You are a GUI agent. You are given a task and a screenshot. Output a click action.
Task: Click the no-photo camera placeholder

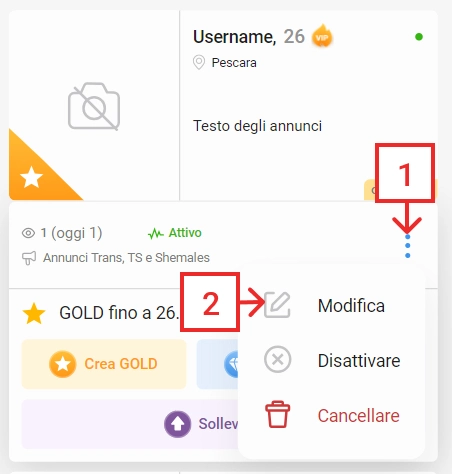94,106
